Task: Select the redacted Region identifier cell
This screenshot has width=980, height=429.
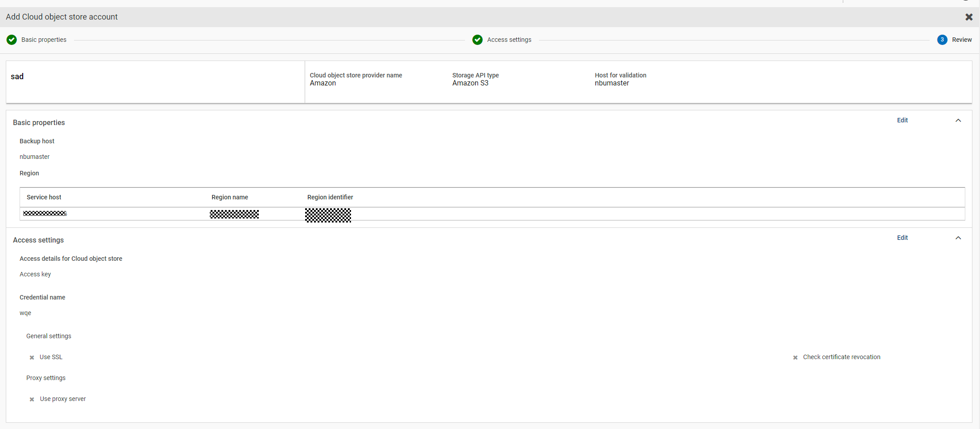Action: point(328,215)
